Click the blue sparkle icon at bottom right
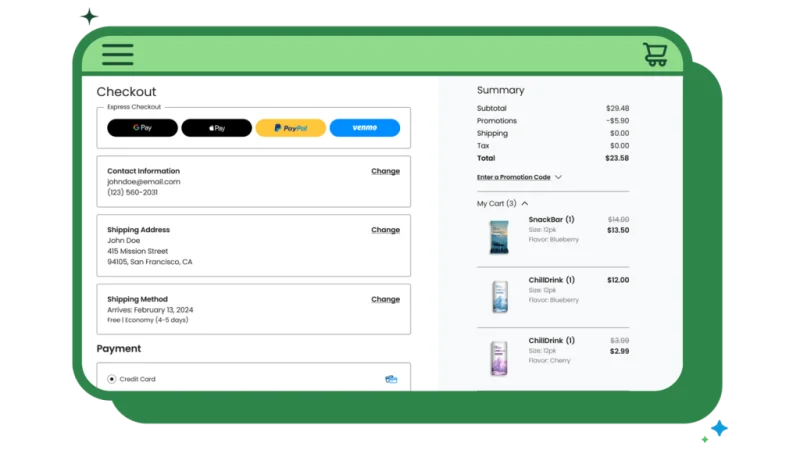Viewport: 800px width, 450px height. pyautogui.click(x=718, y=428)
